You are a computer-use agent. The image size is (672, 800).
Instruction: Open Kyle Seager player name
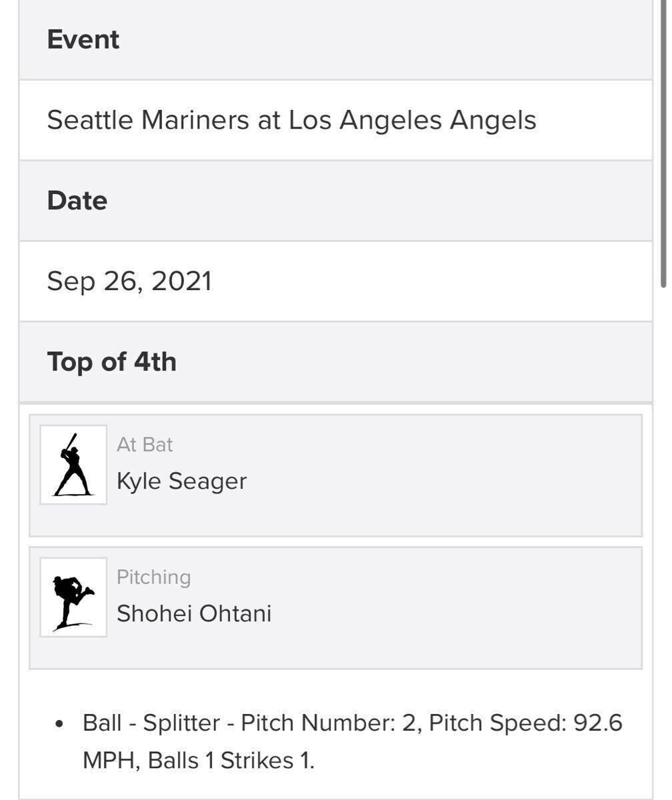(181, 481)
